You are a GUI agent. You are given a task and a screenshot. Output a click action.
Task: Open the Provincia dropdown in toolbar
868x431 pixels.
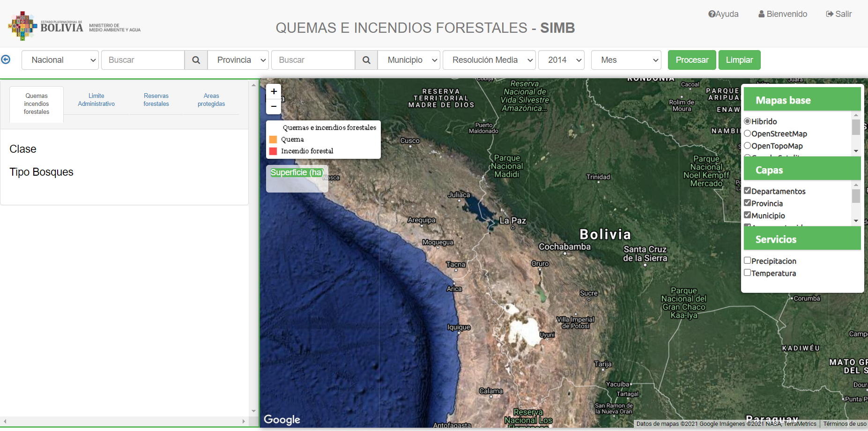click(238, 60)
